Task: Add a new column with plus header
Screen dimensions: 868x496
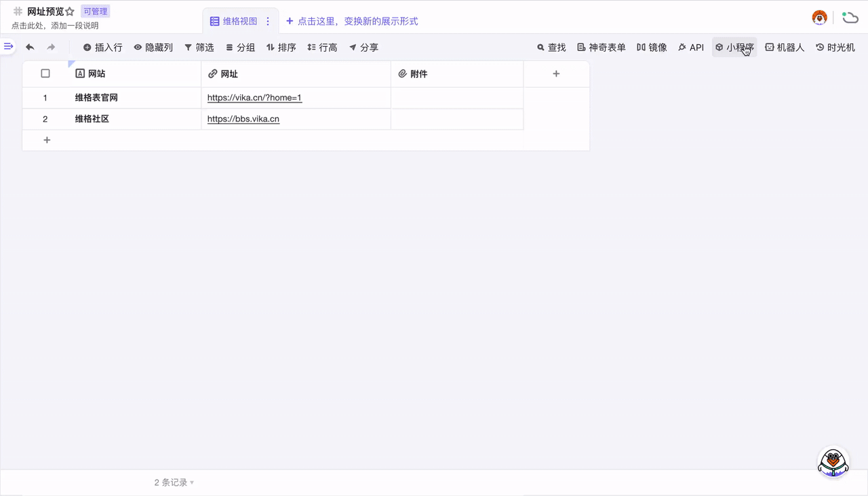Action: point(556,74)
